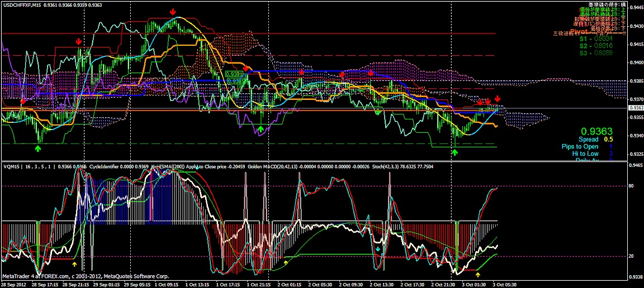Click the rightmost yellow up arrow in the indicator panel

click(x=477, y=273)
